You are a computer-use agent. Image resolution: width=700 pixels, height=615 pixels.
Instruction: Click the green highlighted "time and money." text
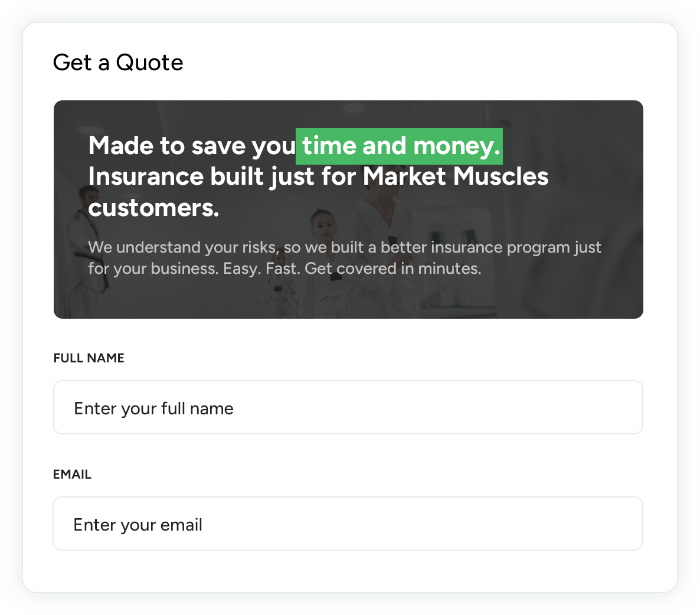(400, 146)
